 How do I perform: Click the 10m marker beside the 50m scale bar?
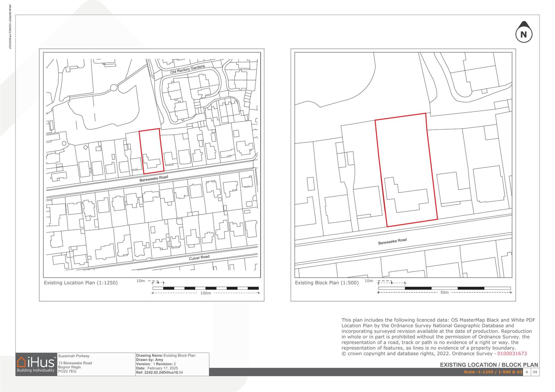(368, 281)
